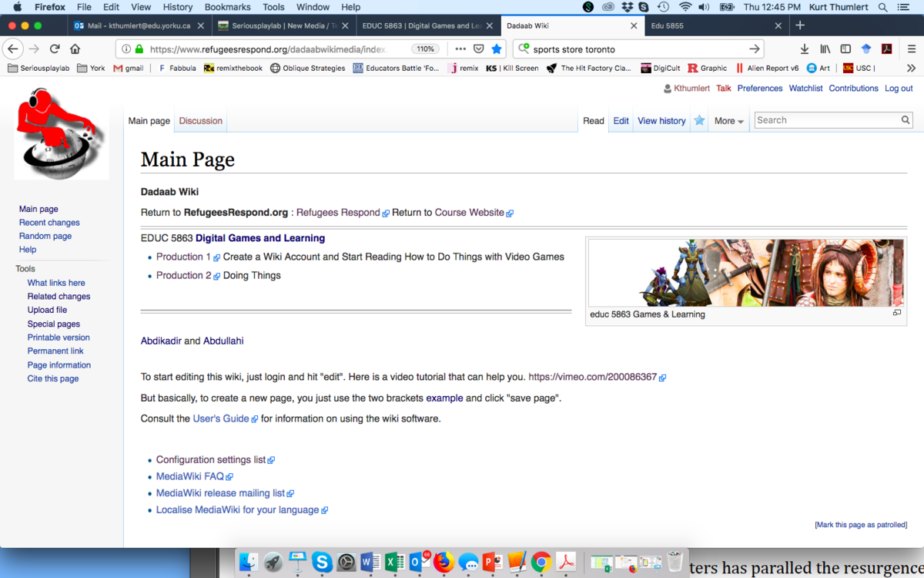Open the Firefox home page
This screenshot has height=578, width=924.
75,49
